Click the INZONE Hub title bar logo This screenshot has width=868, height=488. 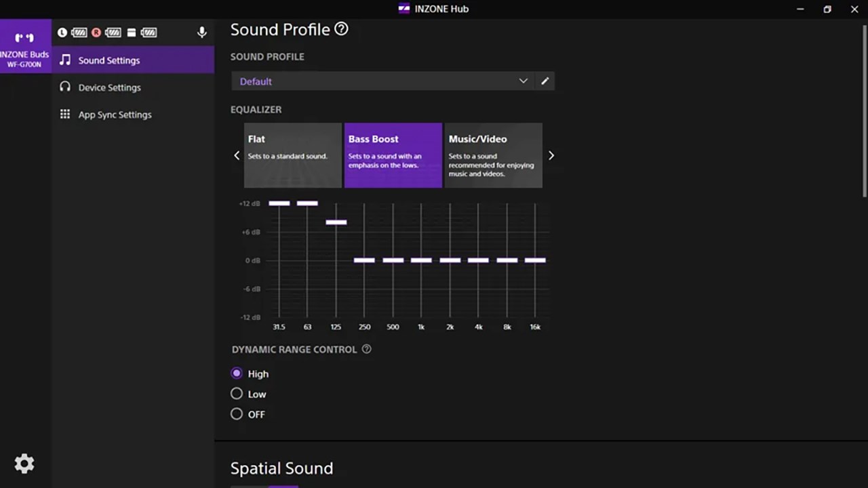click(x=404, y=9)
